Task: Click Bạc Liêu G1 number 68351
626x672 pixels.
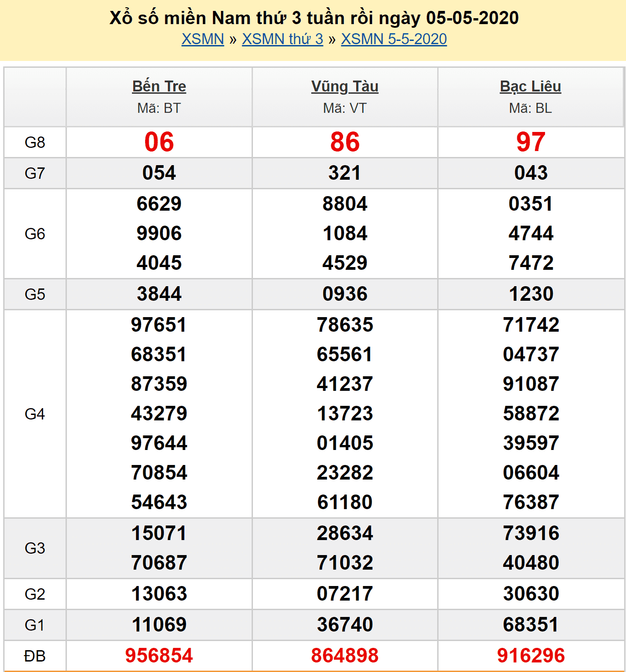Action: (x=531, y=625)
